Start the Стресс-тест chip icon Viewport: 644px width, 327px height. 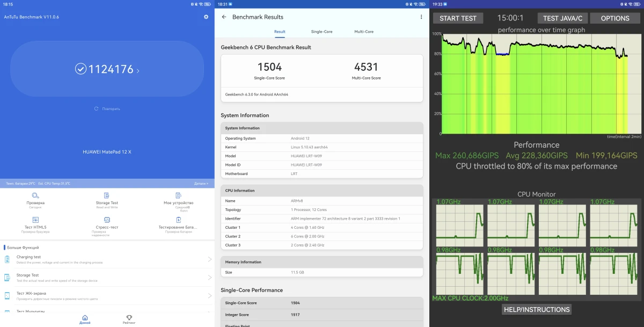[x=107, y=220]
